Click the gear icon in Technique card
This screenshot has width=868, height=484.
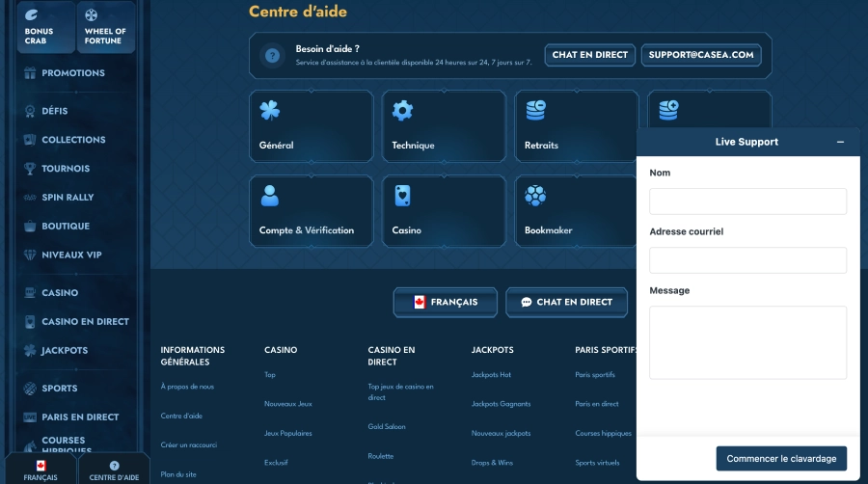(x=402, y=111)
